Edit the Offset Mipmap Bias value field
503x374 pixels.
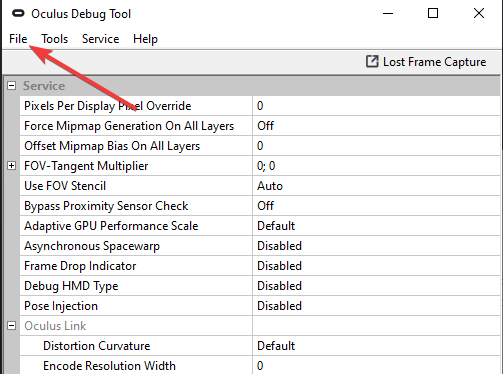(x=377, y=146)
